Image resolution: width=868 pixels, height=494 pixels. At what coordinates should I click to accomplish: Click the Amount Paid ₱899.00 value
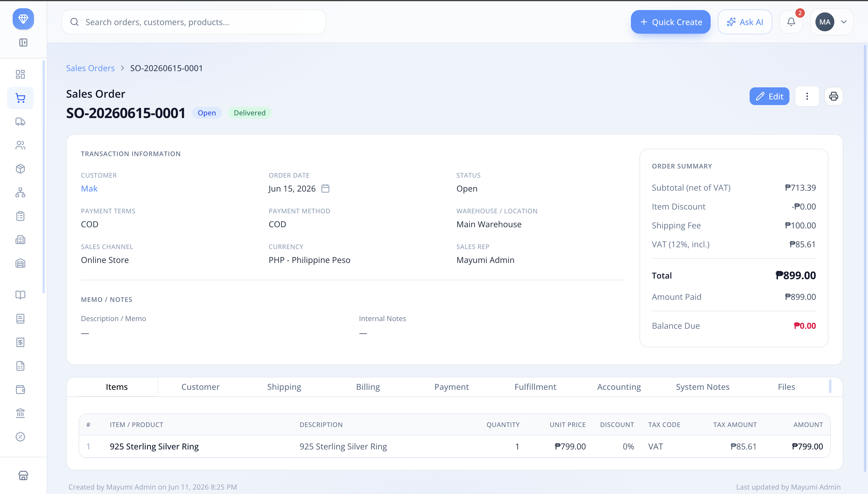(800, 297)
